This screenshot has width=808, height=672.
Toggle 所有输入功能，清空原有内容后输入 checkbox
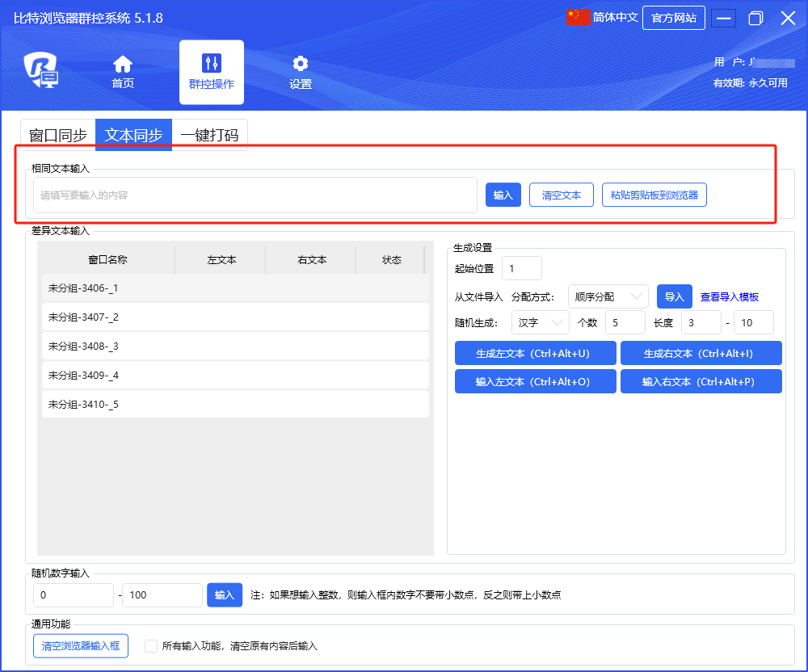click(151, 645)
